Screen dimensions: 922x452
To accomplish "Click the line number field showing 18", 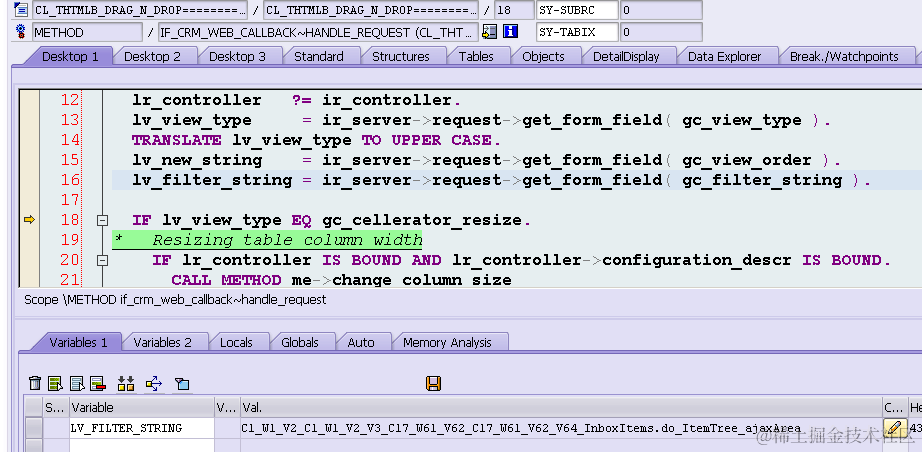I will click(x=514, y=9).
